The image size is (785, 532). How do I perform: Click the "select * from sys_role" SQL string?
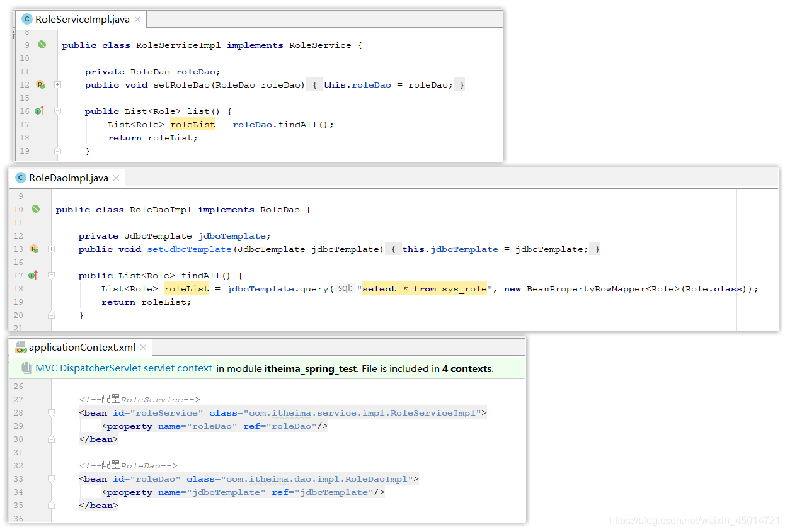click(x=425, y=289)
